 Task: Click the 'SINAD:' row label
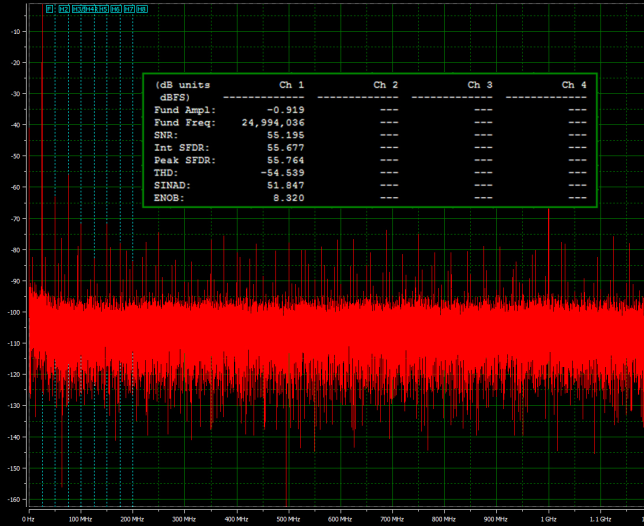tap(172, 186)
